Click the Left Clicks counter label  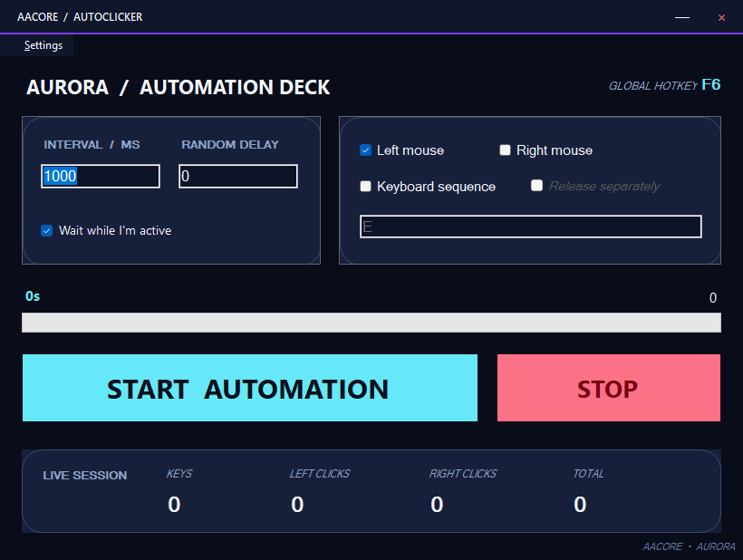point(320,473)
